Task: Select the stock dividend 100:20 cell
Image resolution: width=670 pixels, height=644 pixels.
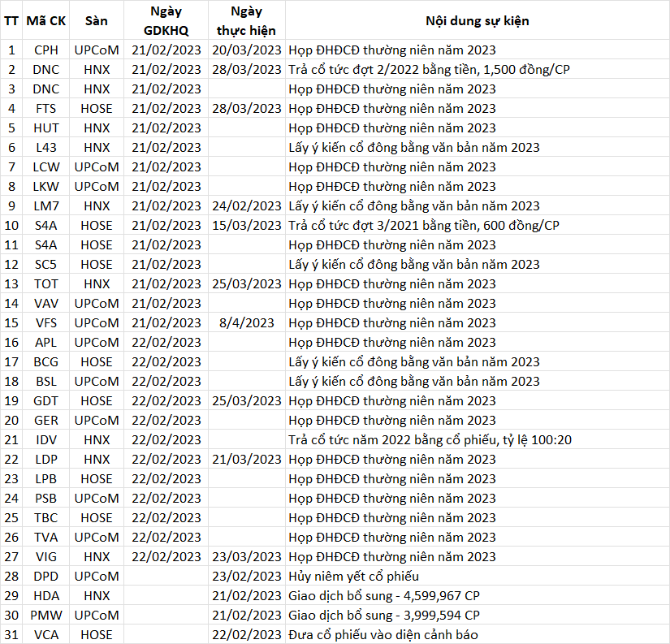Action: click(x=478, y=439)
